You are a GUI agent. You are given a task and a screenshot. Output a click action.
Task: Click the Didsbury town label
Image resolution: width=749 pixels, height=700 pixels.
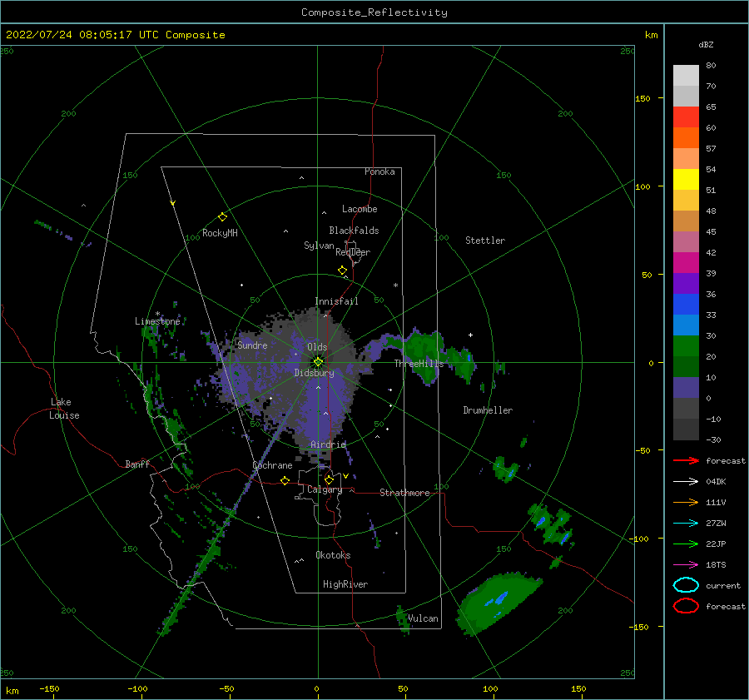[x=314, y=373]
